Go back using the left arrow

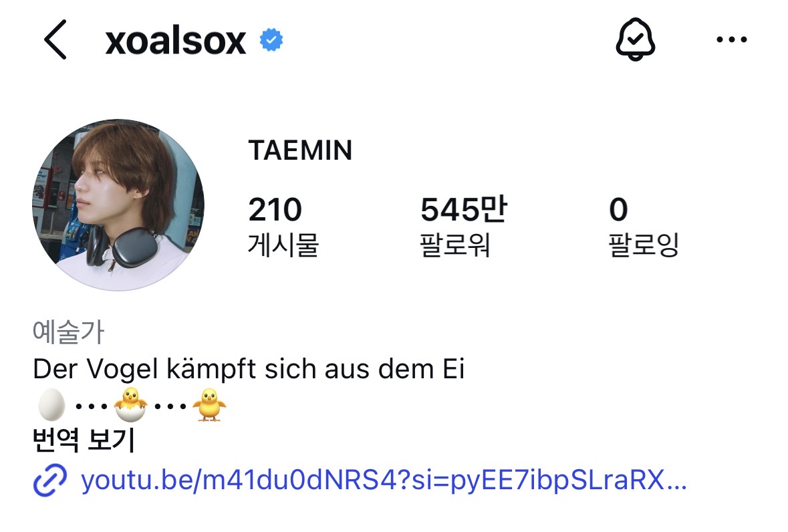(55, 39)
